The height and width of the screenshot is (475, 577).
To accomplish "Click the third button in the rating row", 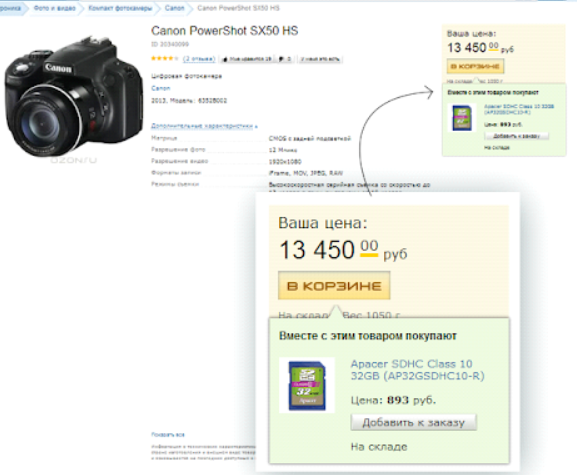I will coord(320,59).
